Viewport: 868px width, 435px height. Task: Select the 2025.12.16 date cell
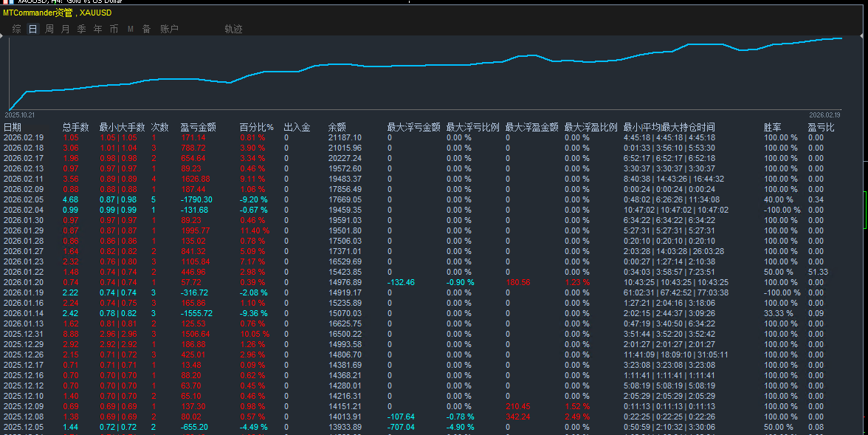coord(24,376)
